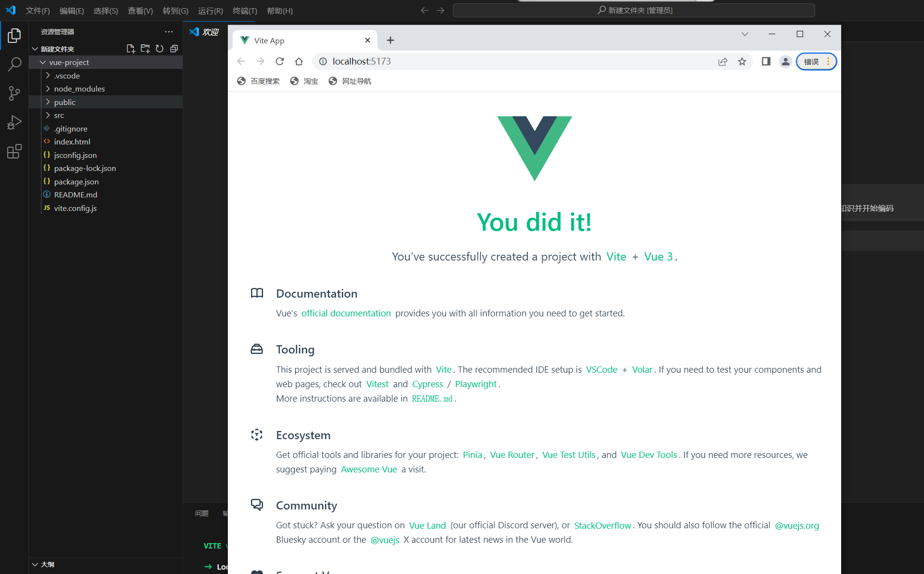
Task: Close the Vite App tab
Action: [x=368, y=40]
